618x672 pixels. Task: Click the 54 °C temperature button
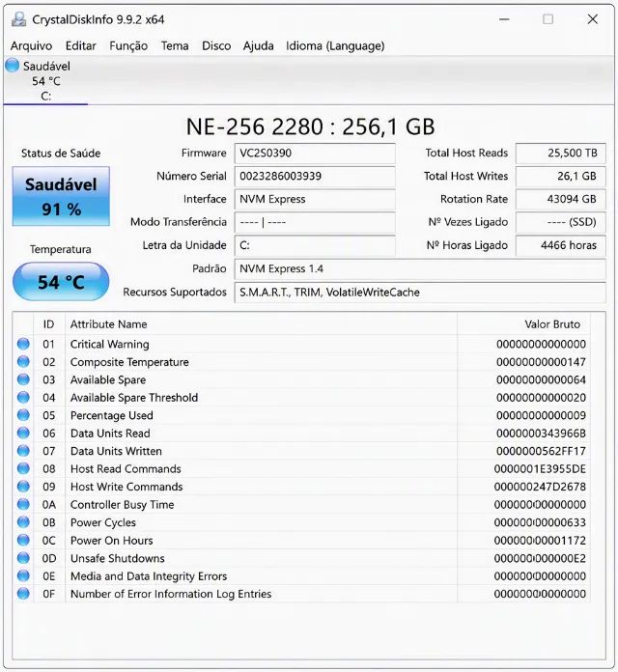pyautogui.click(x=61, y=282)
